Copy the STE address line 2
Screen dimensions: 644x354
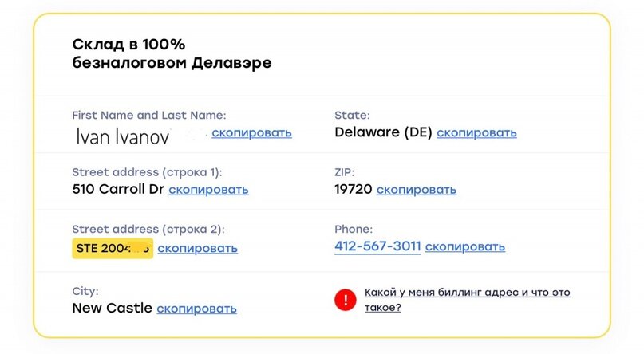tap(197, 248)
